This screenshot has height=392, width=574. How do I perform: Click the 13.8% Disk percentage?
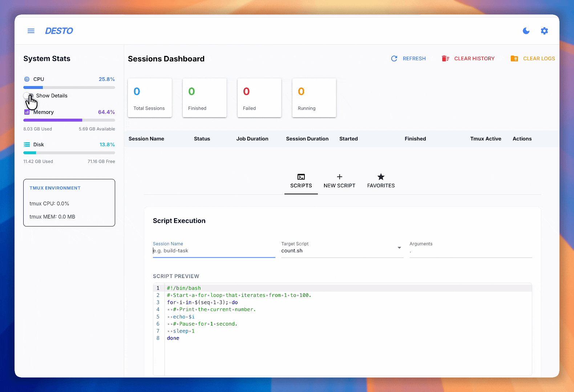pyautogui.click(x=107, y=144)
